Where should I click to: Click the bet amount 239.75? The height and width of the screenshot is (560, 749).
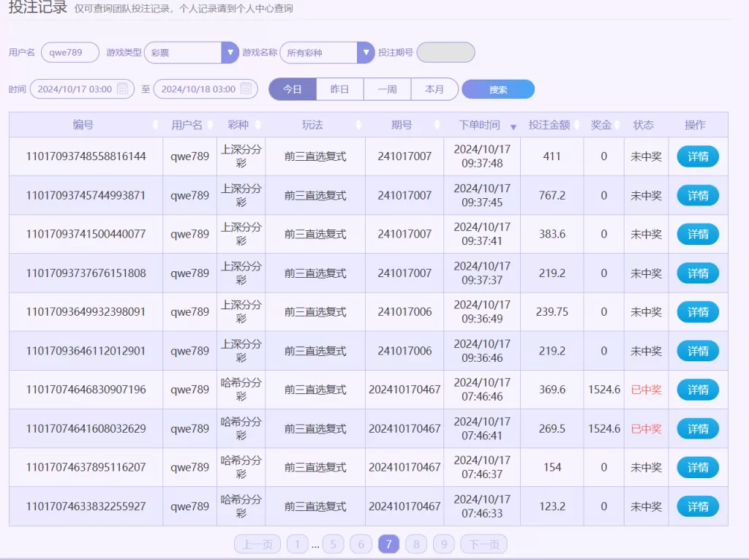point(552,312)
